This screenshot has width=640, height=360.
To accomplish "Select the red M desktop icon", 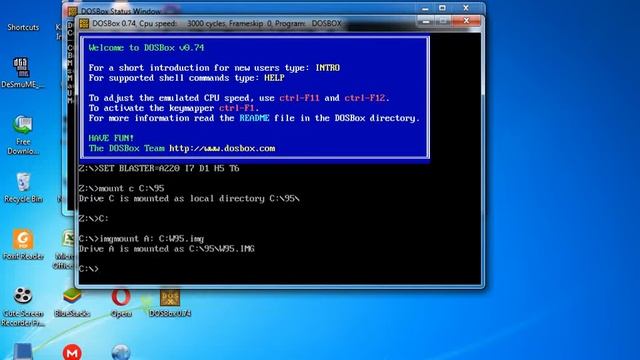I will [72, 352].
